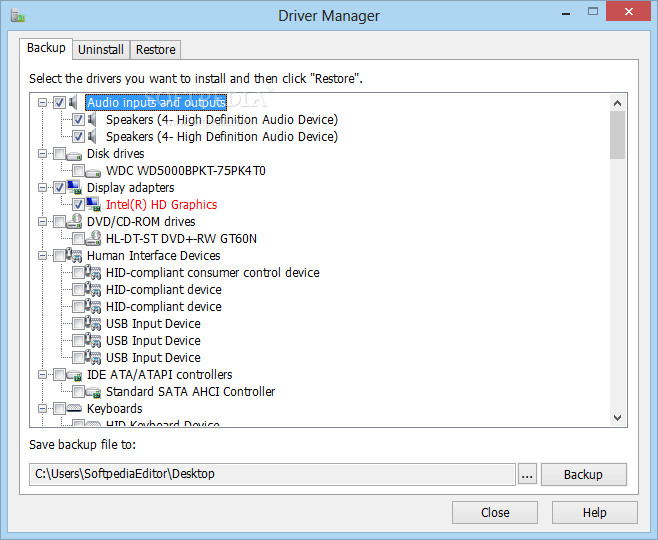Click the icon next to Standard SATA AHCI Controller

tap(93, 392)
